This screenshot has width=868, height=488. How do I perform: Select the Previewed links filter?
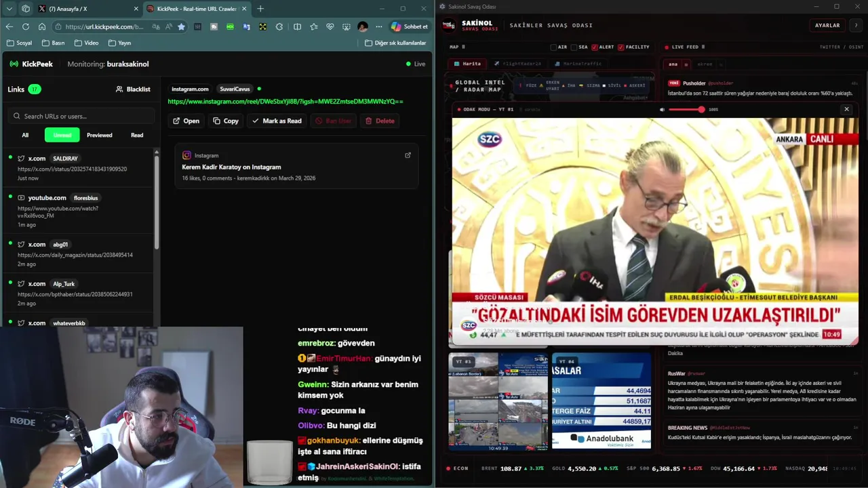(99, 135)
